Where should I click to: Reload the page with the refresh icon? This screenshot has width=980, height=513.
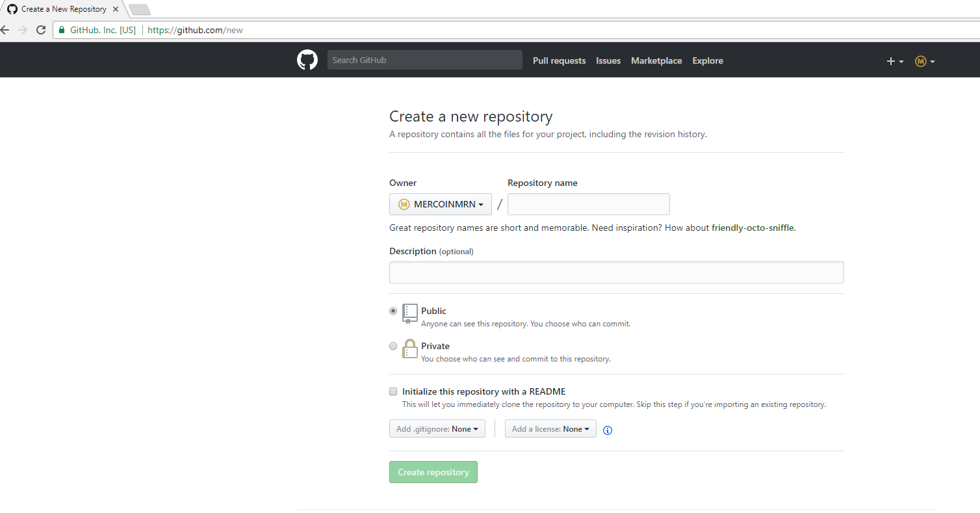pyautogui.click(x=41, y=30)
